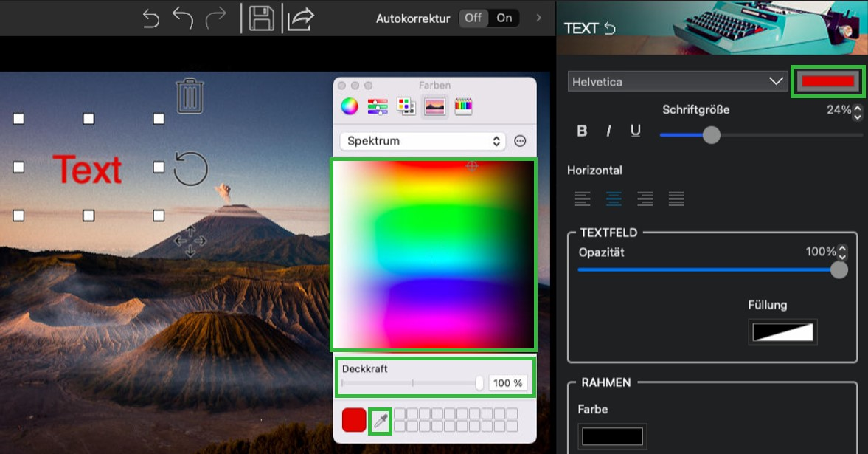Select the color palettes tab in Farben
The height and width of the screenshot is (454, 868).
click(x=406, y=106)
